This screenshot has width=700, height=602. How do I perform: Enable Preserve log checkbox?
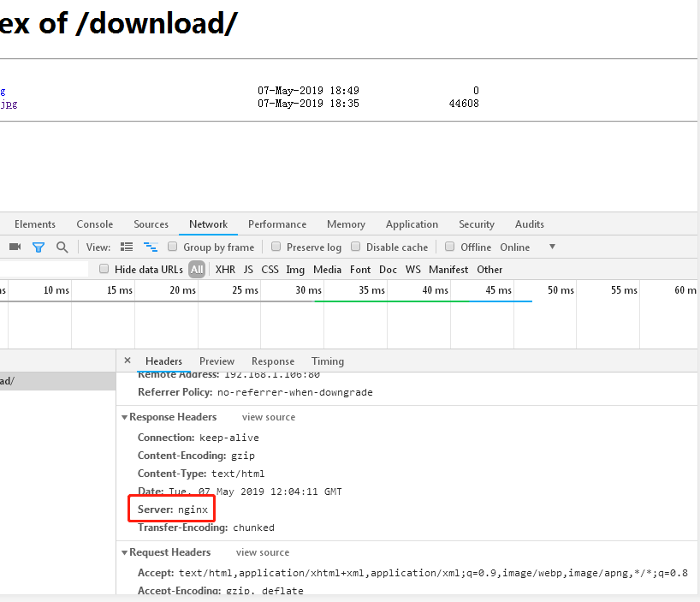click(x=276, y=247)
